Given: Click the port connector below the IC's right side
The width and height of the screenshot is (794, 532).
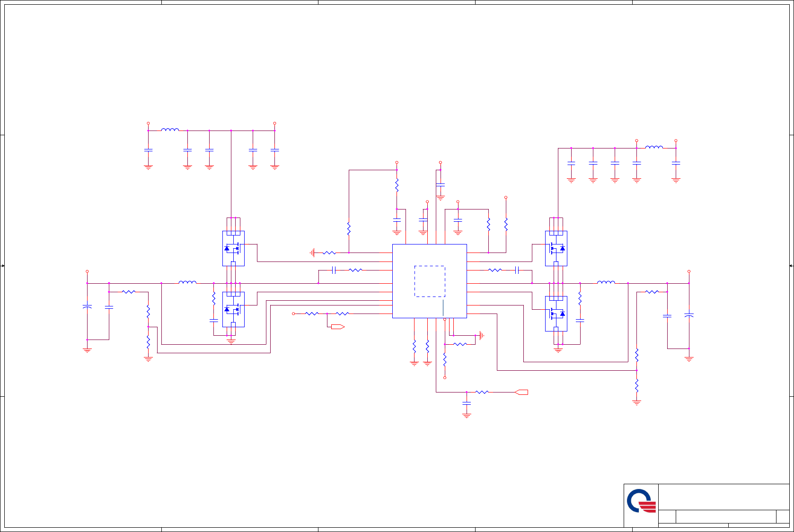Looking at the screenshot, I should point(521,392).
